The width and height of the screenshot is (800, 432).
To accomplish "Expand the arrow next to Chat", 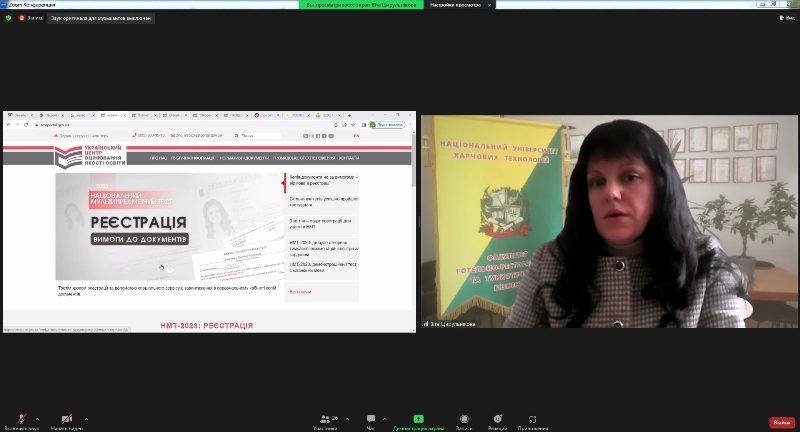I will tap(384, 419).
